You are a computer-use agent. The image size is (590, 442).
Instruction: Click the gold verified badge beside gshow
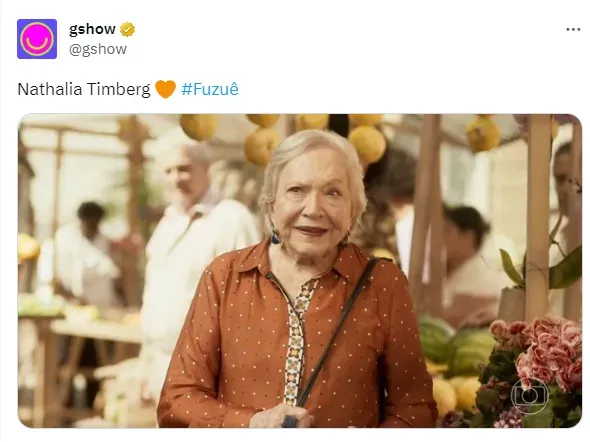click(x=128, y=29)
